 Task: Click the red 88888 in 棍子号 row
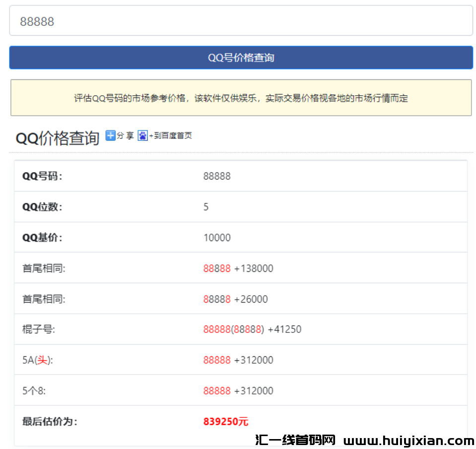[214, 329]
